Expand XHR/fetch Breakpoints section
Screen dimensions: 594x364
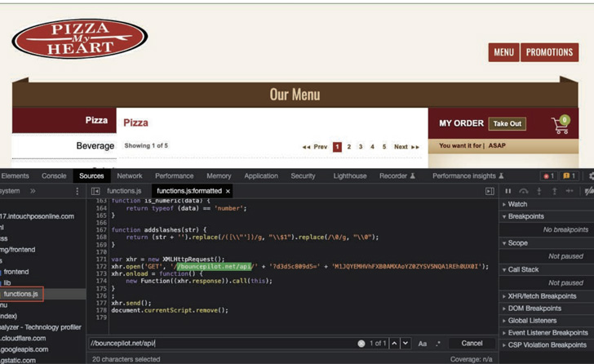541,296
